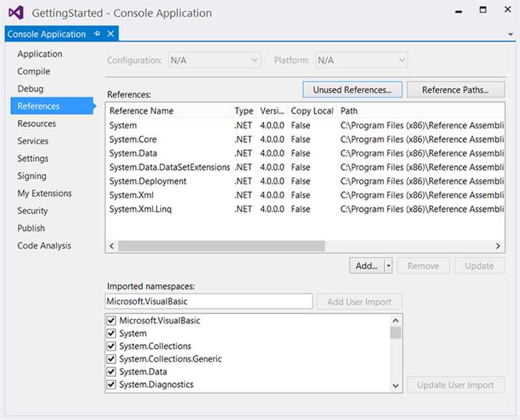The image size is (520, 420).
Task: Open the Services page
Action: click(33, 141)
